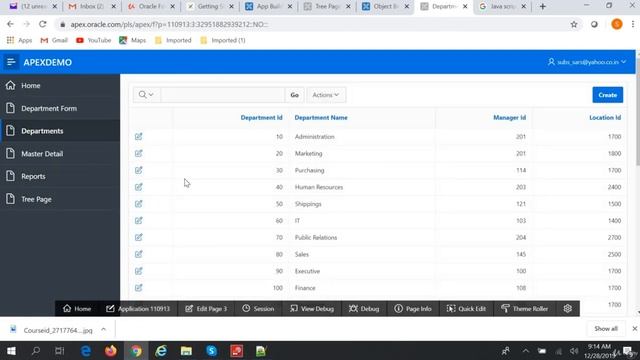Open Home in the sidebar

pyautogui.click(x=60, y=85)
